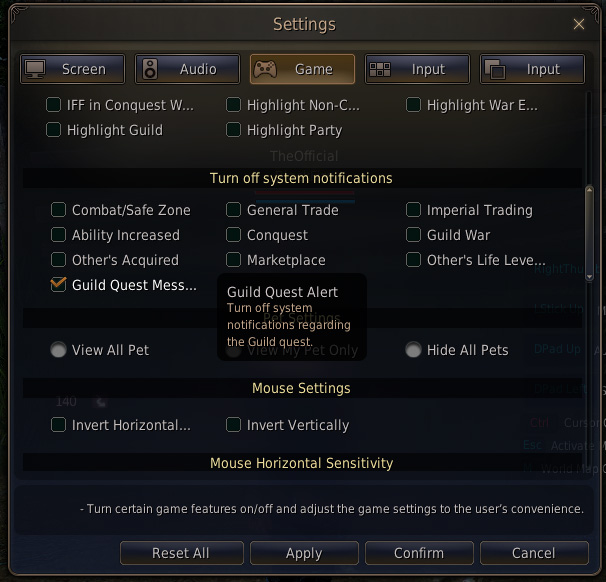Switch to the Audio tab
Viewport: 606px width, 582px height.
(188, 69)
